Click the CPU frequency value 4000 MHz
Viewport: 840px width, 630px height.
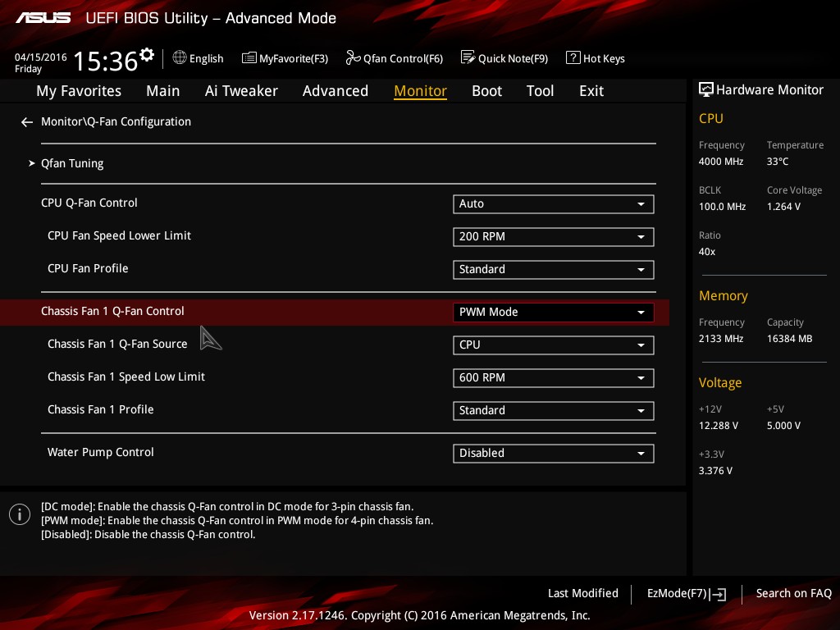(721, 162)
